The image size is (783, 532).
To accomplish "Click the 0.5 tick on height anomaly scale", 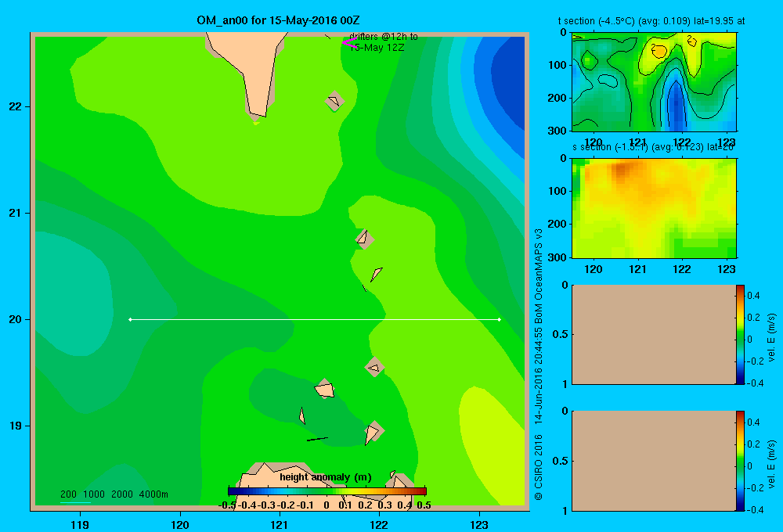I will tap(424, 505).
